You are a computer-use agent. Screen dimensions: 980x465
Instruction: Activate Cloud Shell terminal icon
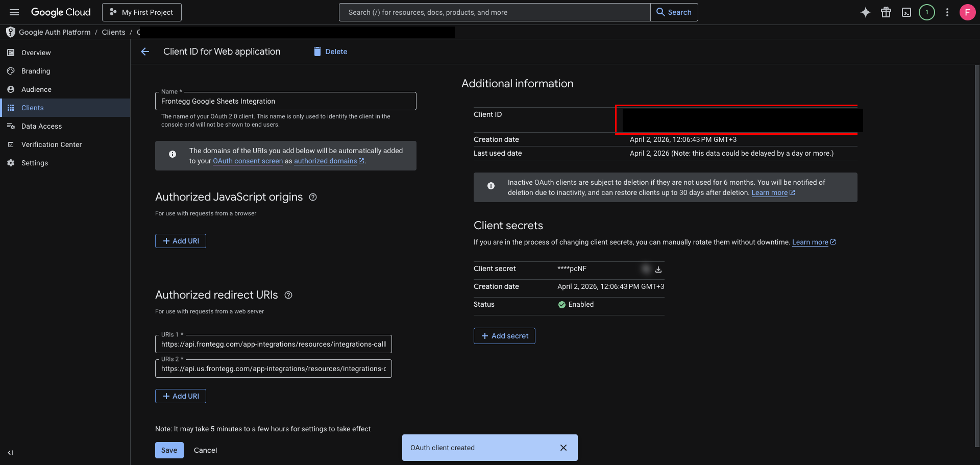coord(906,12)
